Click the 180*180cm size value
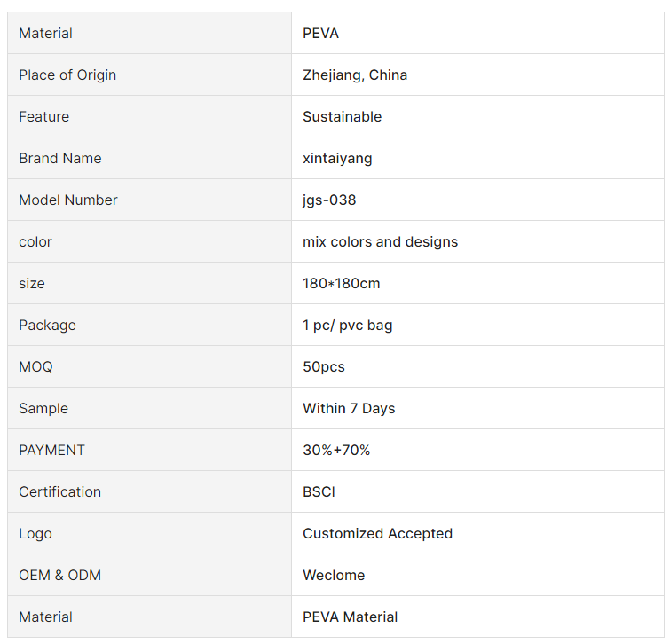Image resolution: width=670 pixels, height=644 pixels. click(342, 284)
